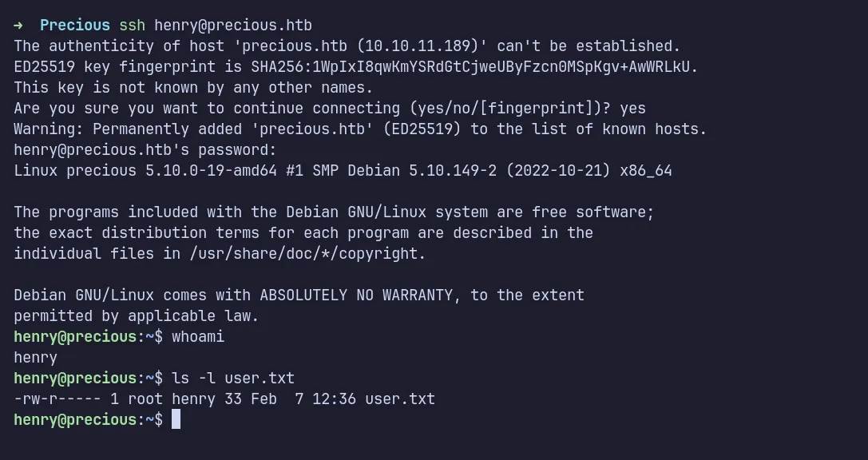Screen dimensions: 868x460
Task: Click the password prompt line
Action: pyautogui.click(x=145, y=150)
